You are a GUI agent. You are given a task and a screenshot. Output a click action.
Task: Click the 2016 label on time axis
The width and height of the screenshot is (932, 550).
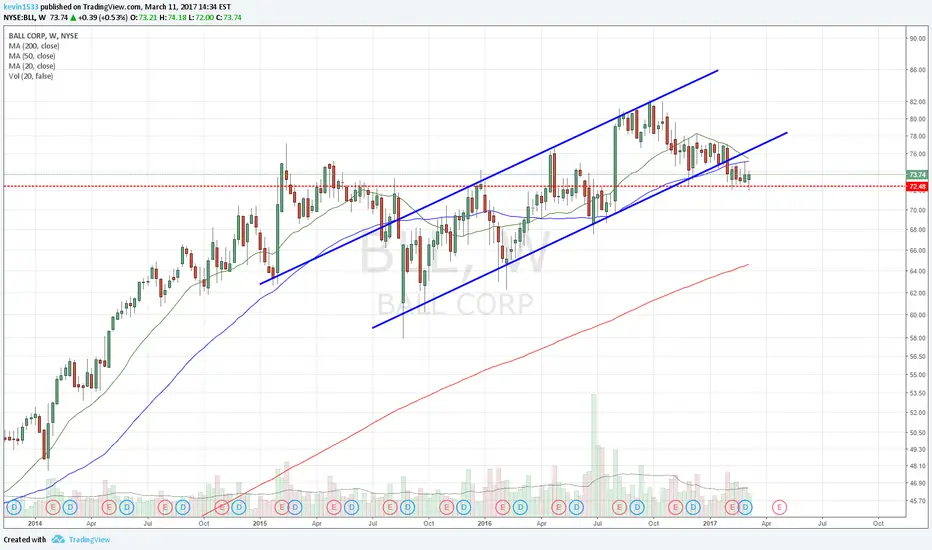click(x=484, y=523)
